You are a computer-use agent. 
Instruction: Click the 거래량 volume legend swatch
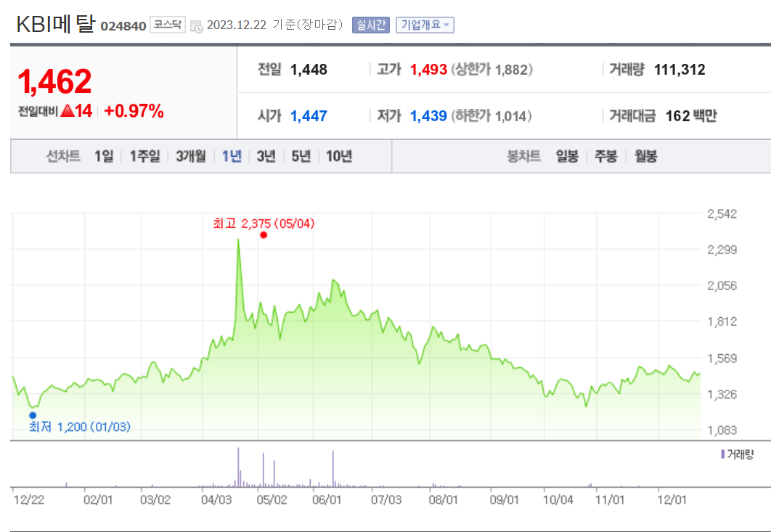[x=723, y=454]
